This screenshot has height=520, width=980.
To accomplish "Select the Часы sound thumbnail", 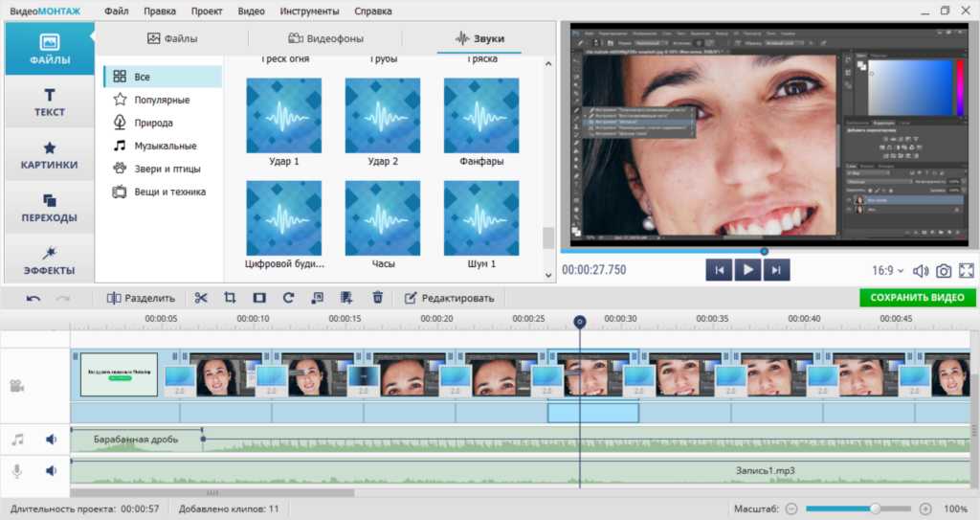I will pos(383,218).
